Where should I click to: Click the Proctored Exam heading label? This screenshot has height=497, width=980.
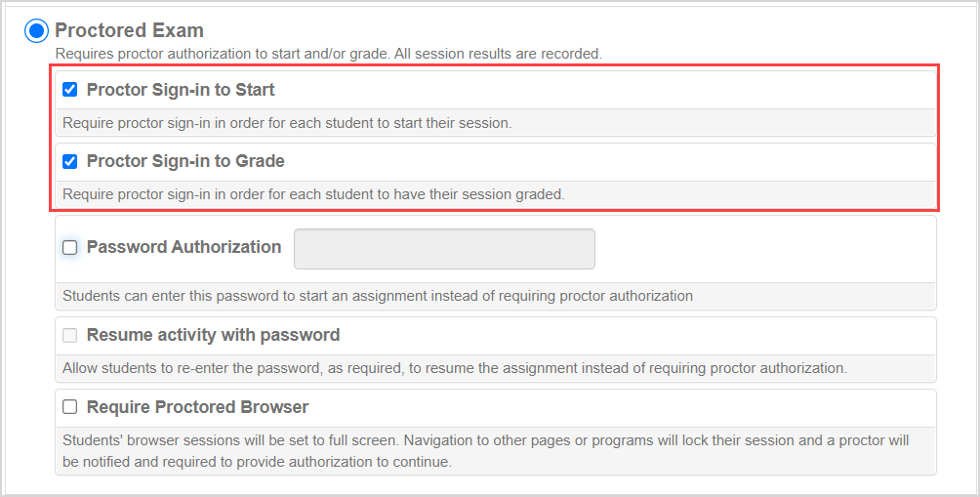click(129, 31)
